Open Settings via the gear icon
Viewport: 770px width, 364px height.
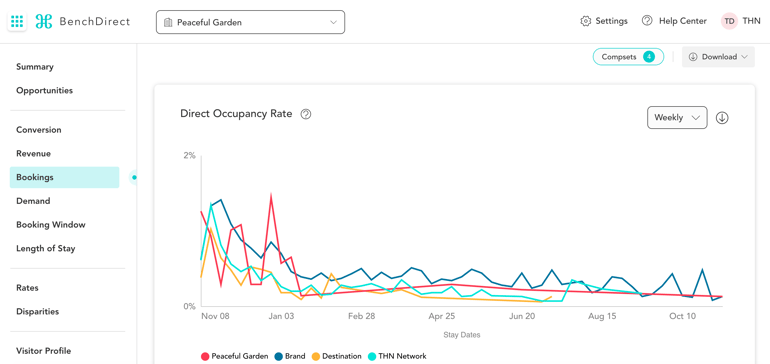[x=585, y=21]
